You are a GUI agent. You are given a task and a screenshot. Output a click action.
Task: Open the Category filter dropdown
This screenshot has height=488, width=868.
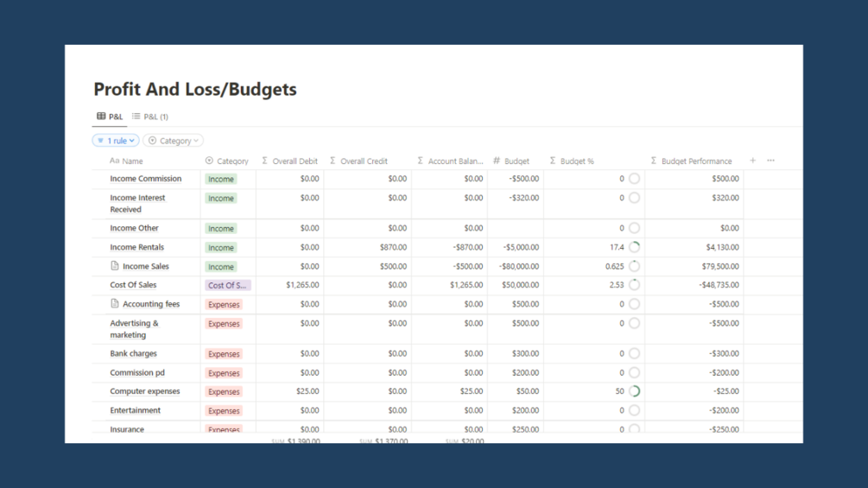point(174,141)
